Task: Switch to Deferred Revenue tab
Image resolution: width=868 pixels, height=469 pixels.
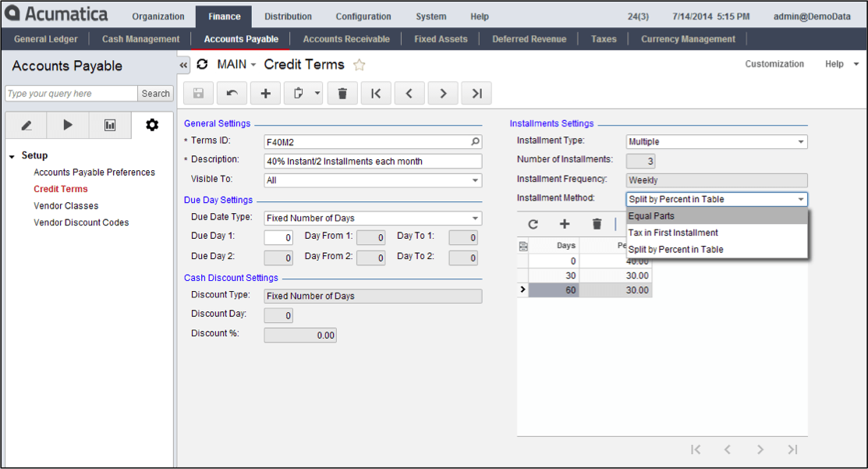Action: (530, 39)
